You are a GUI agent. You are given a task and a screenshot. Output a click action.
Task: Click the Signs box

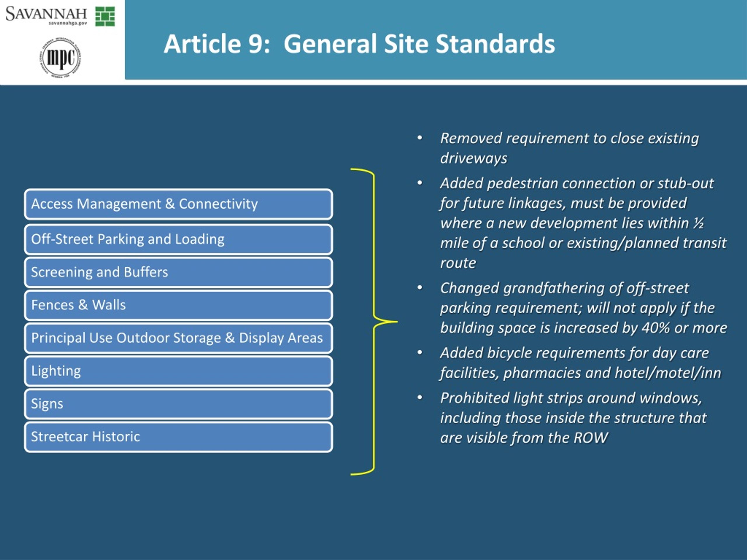179,404
